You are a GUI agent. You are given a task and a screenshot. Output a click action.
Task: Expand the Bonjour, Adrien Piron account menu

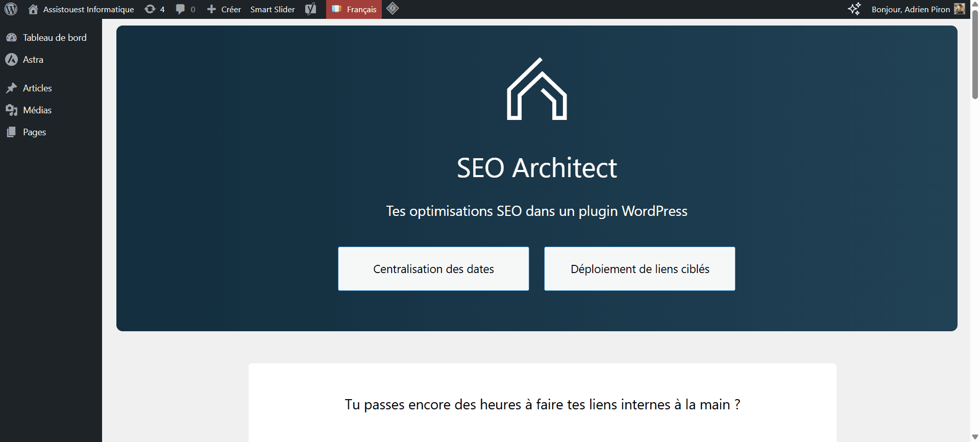tap(910, 9)
